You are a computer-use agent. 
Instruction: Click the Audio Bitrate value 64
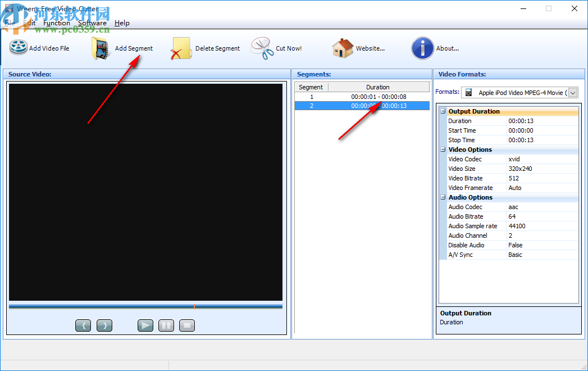(512, 216)
